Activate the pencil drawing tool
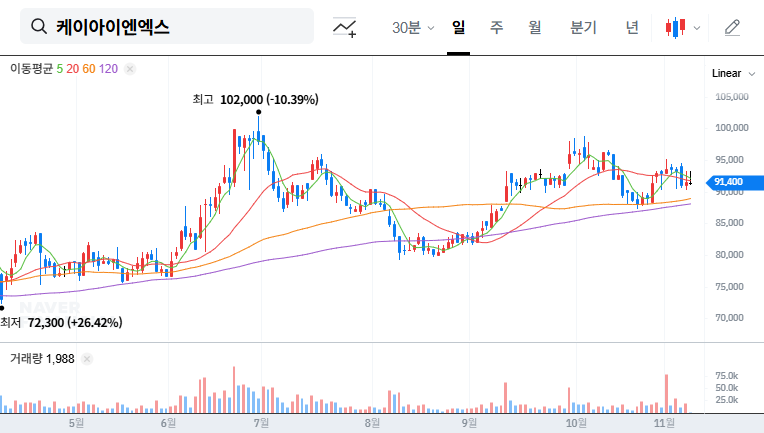Viewport: 764px width, 433px height. 732,27
